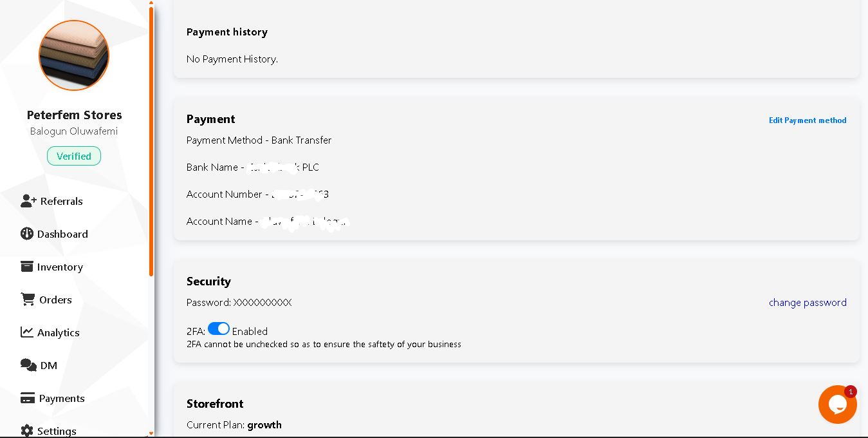This screenshot has height=438, width=868.
Task: Open the Analytics chart icon
Action: tap(26, 332)
